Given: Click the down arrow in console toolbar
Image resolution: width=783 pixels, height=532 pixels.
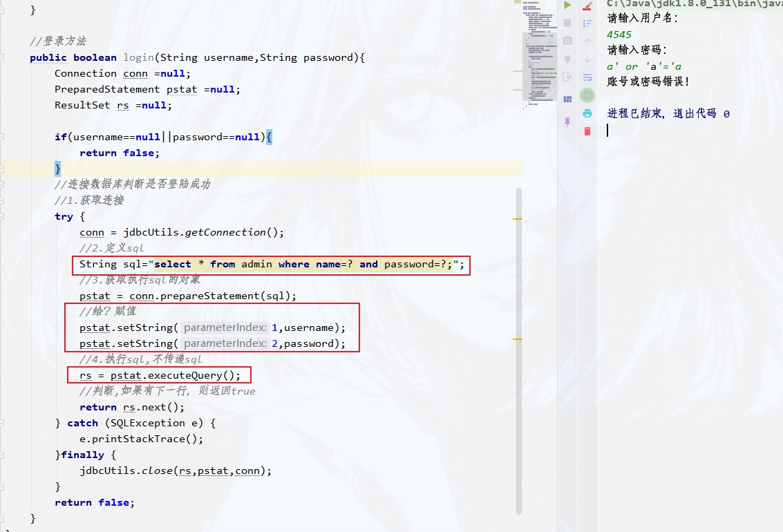Looking at the screenshot, I should coord(587,59).
